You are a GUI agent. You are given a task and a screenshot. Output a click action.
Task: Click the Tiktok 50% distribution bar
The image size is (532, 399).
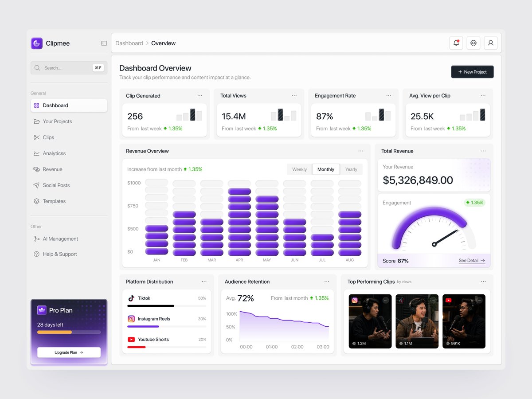coord(167,306)
